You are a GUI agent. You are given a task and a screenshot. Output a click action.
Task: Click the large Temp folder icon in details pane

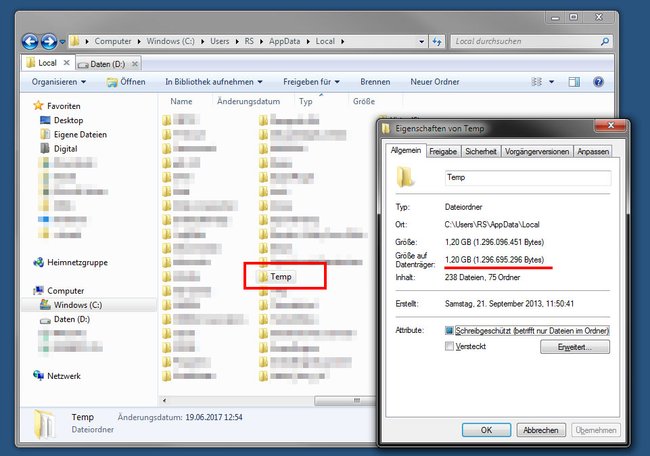click(44, 424)
